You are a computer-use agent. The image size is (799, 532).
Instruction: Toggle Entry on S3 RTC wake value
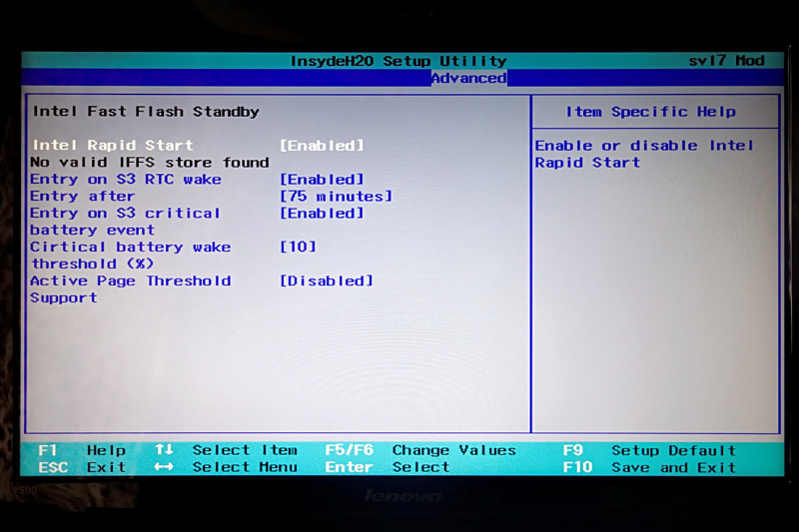(322, 180)
